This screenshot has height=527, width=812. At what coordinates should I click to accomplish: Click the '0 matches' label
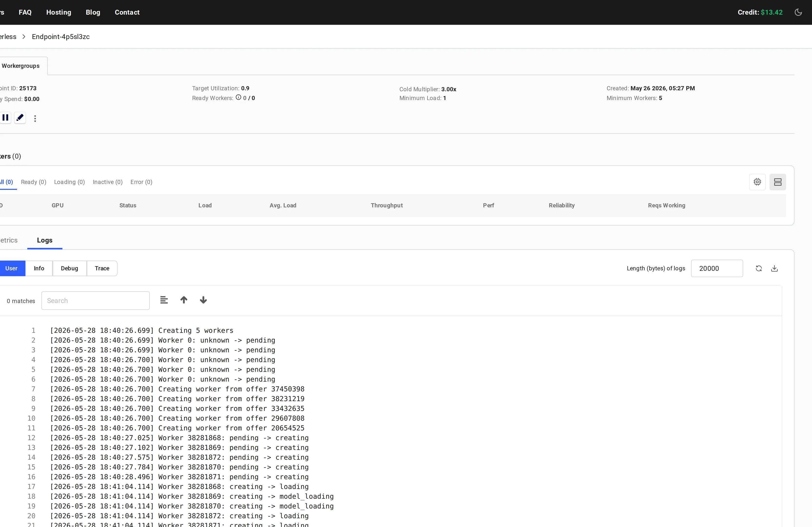pos(21,301)
